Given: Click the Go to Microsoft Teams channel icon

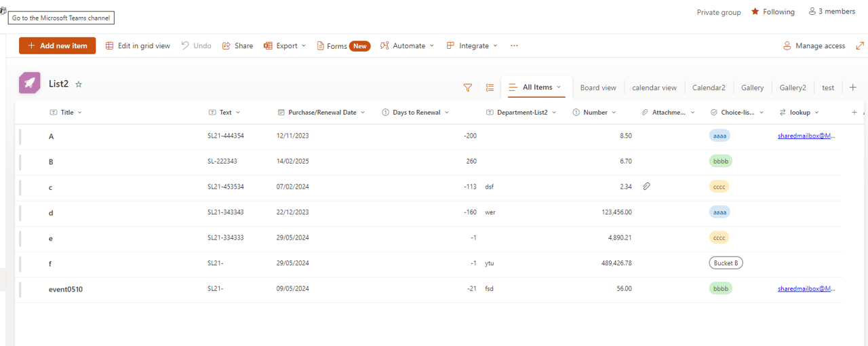Looking at the screenshot, I should pos(3,12).
